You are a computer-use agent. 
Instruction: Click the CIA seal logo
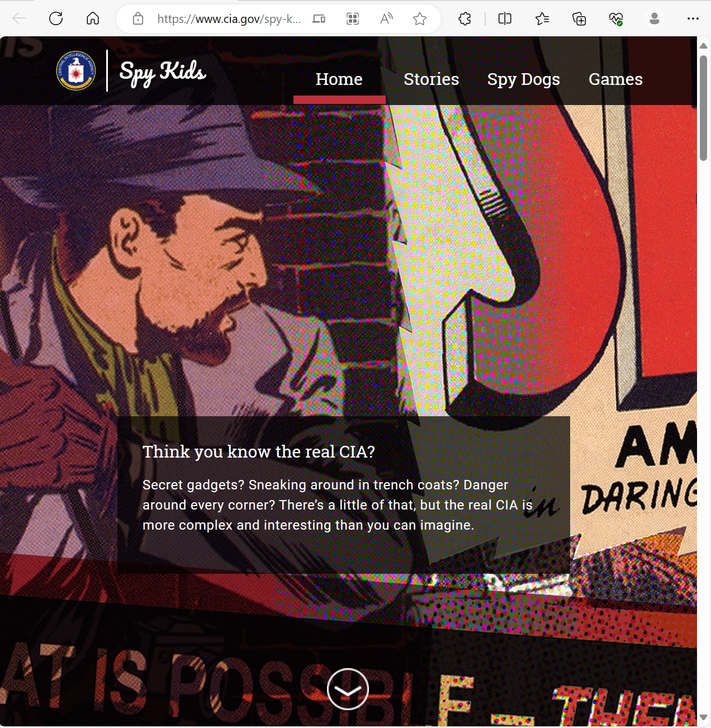[76, 71]
